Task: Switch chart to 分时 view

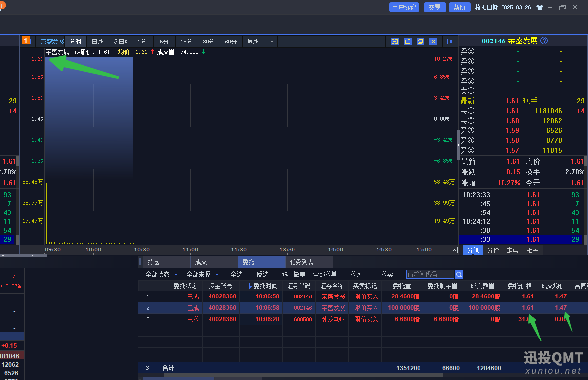Action: pyautogui.click(x=76, y=42)
